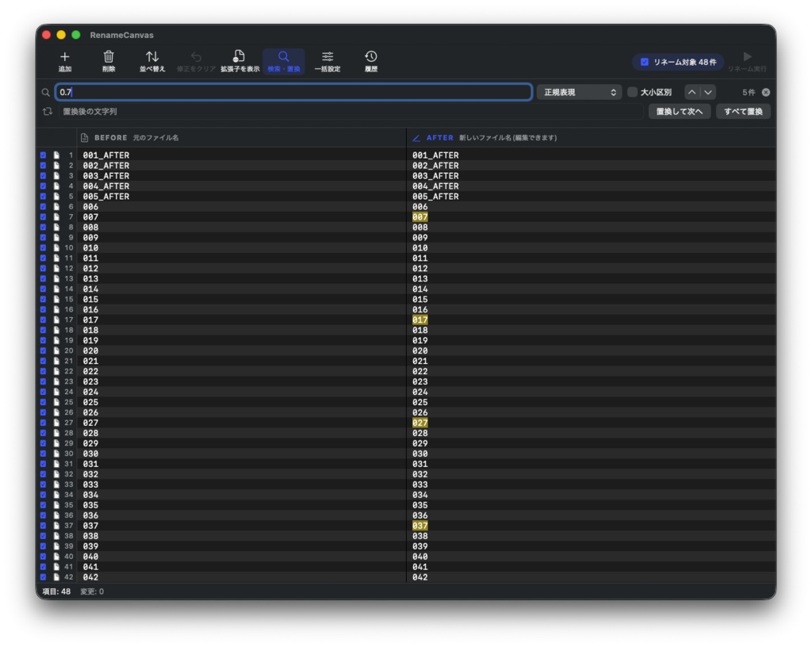Image resolution: width=812 pixels, height=647 pixels.
Task: Uncheck the checkbox for row 020
Action: (x=43, y=351)
